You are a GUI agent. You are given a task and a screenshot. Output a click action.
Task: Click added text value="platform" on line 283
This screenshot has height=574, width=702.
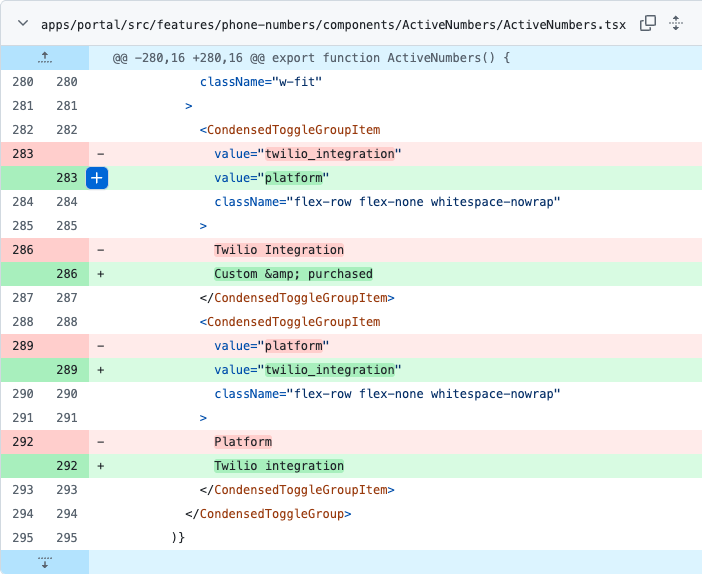click(x=271, y=178)
